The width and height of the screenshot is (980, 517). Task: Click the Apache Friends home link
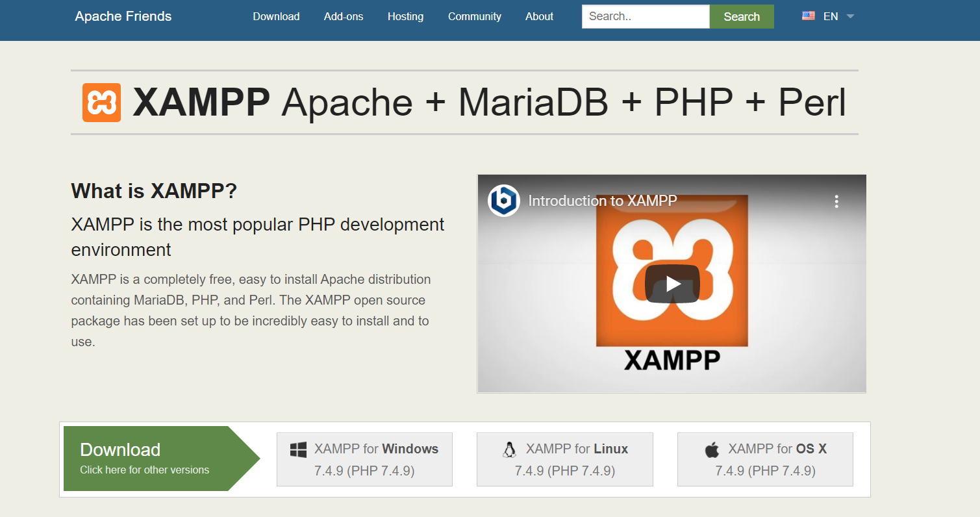pos(123,16)
